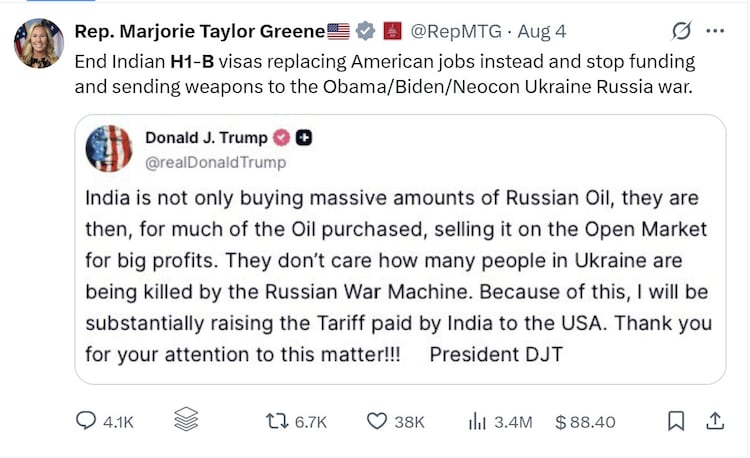Open the three-dot more options menu

[715, 31]
